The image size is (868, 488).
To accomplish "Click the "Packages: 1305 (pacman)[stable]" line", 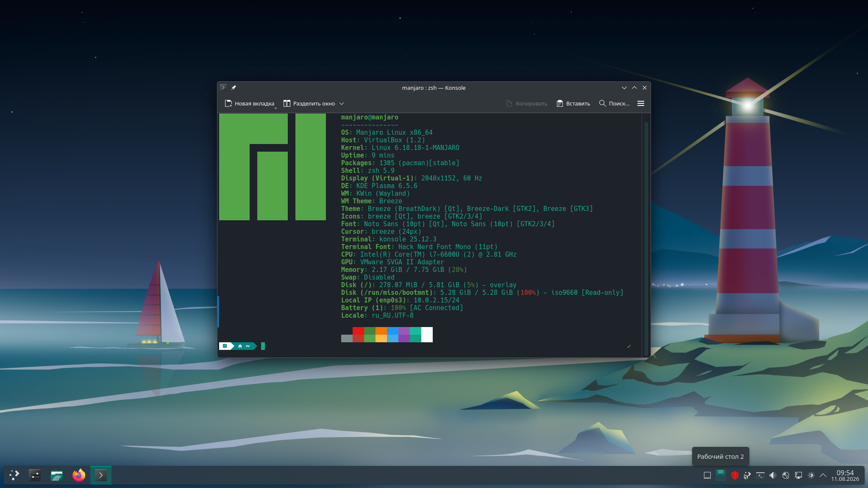I will (x=400, y=163).
